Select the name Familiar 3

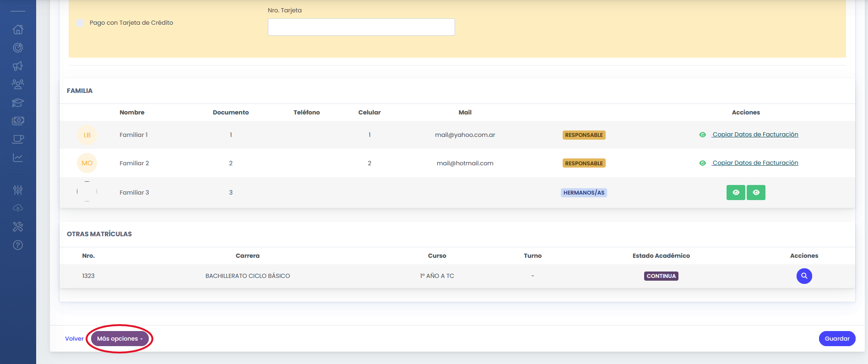click(x=134, y=193)
